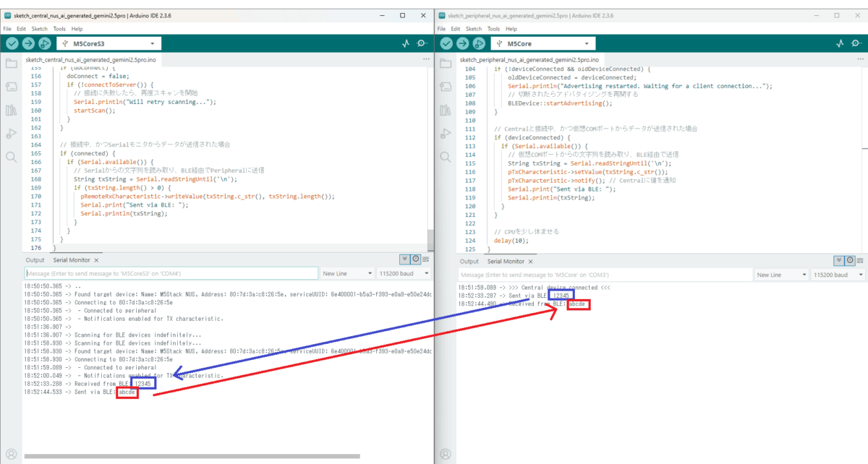Click horizontal scrollbar in M5CoreS3 serial monitor
Viewport: 868px width, 464px height.
tap(192, 456)
